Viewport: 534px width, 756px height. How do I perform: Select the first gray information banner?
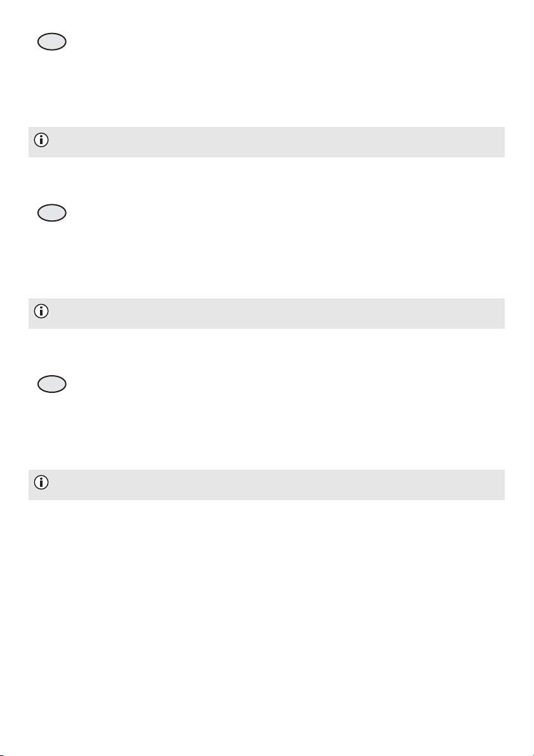click(266, 142)
